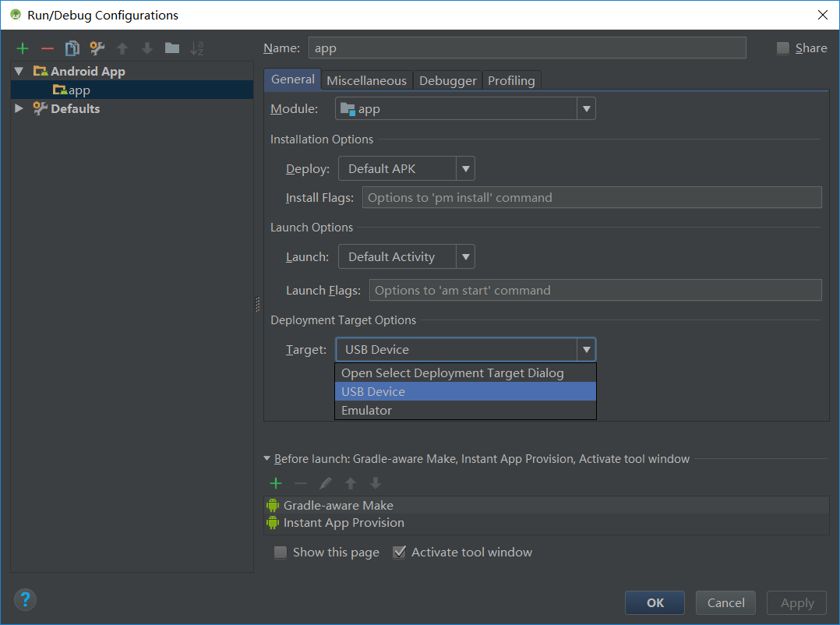The width and height of the screenshot is (840, 625).
Task: Enable Show this page checkbox
Action: pyautogui.click(x=281, y=553)
